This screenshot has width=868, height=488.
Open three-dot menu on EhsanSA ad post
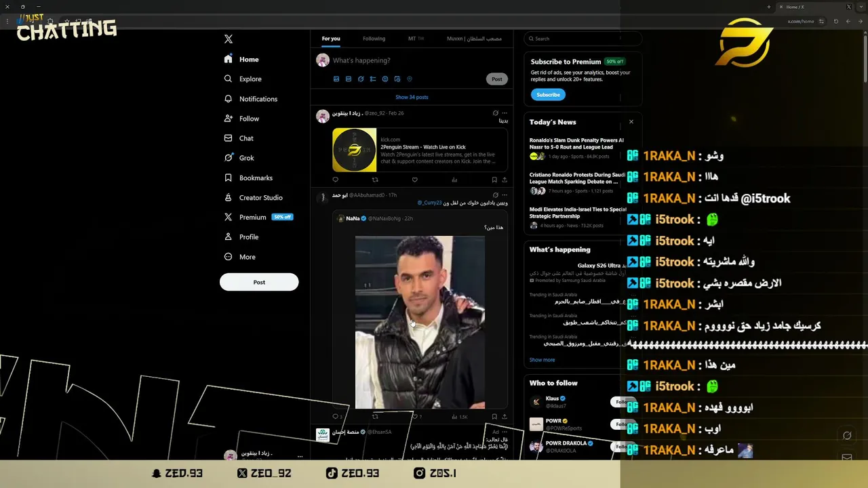pos(505,432)
